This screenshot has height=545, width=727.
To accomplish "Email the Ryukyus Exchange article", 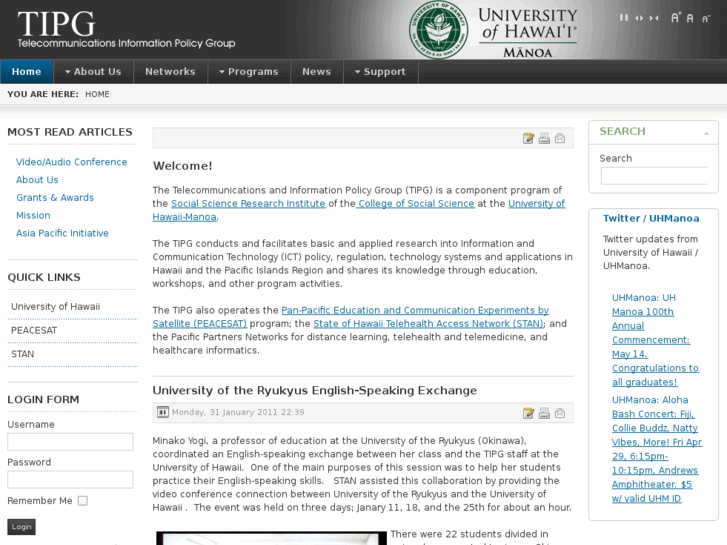I will coord(560,413).
